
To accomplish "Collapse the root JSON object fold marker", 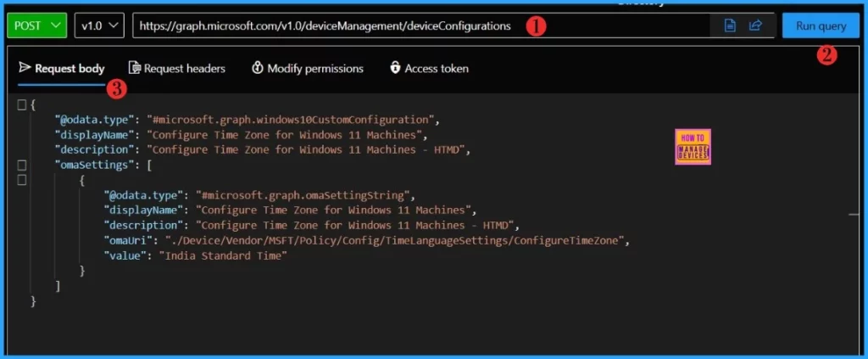I will (21, 104).
